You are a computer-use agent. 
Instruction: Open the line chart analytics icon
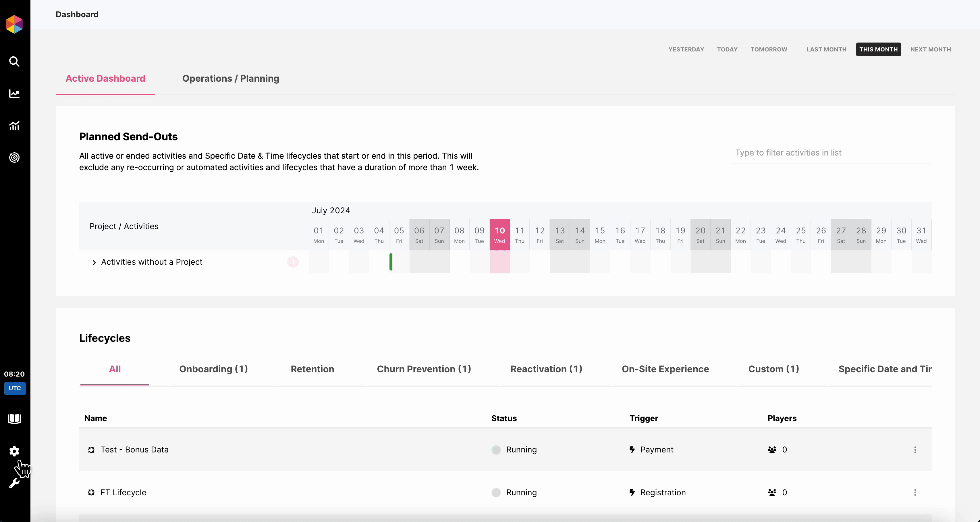[x=14, y=94]
